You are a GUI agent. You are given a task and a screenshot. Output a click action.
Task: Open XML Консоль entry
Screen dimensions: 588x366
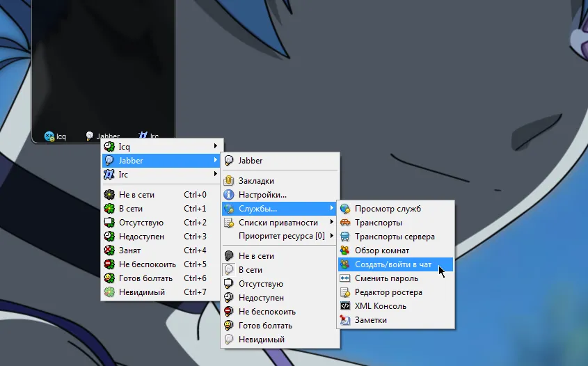pos(396,306)
